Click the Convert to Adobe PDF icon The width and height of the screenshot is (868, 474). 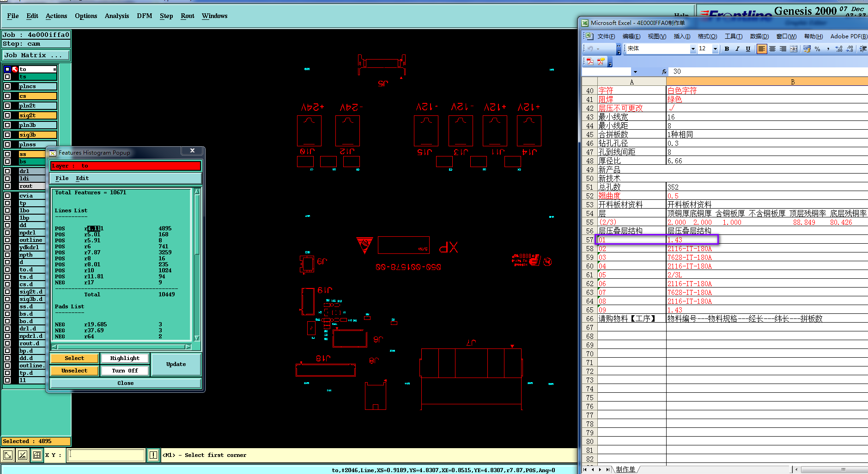[x=590, y=61]
